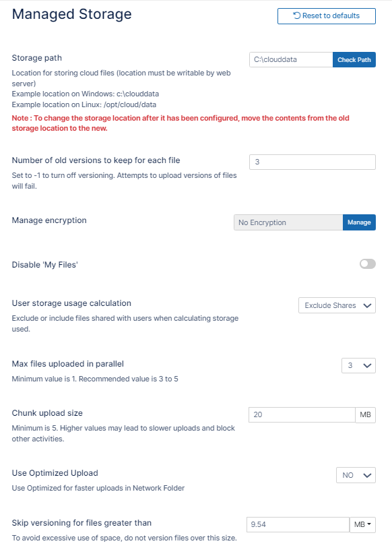392x558 pixels.
Task: Click the MB label beside chunk size
Action: point(365,415)
